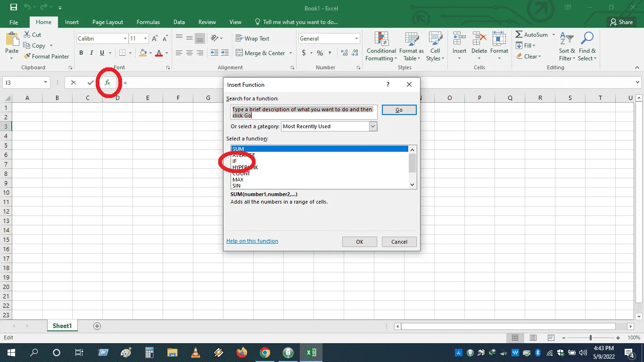Apply the yellow fill color bucket
Viewport: 644px width, 362px height.
[x=143, y=53]
